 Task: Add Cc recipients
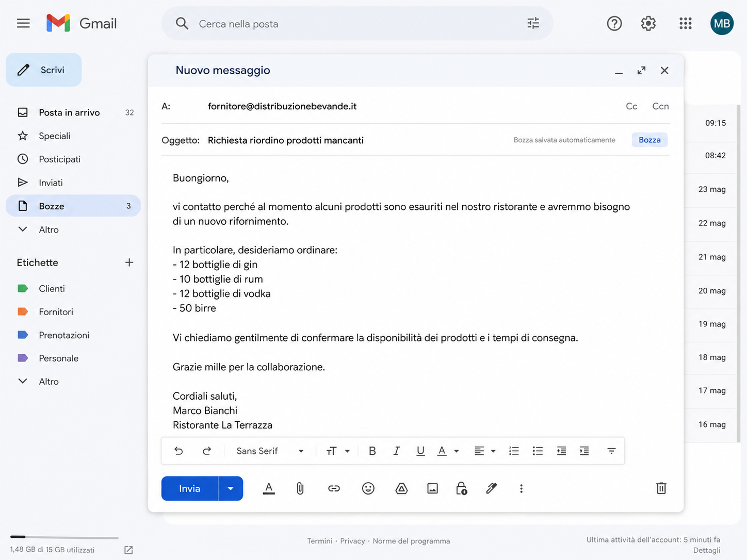point(631,106)
